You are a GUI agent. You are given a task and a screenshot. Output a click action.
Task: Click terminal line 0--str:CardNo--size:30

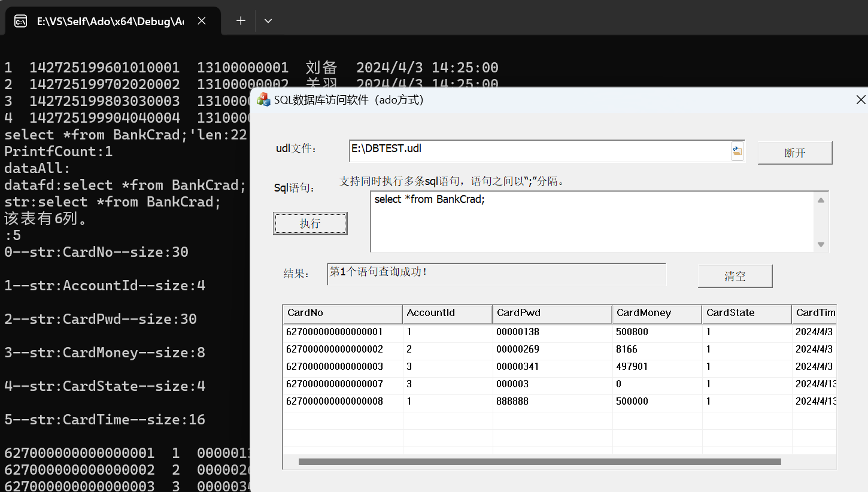click(x=96, y=252)
